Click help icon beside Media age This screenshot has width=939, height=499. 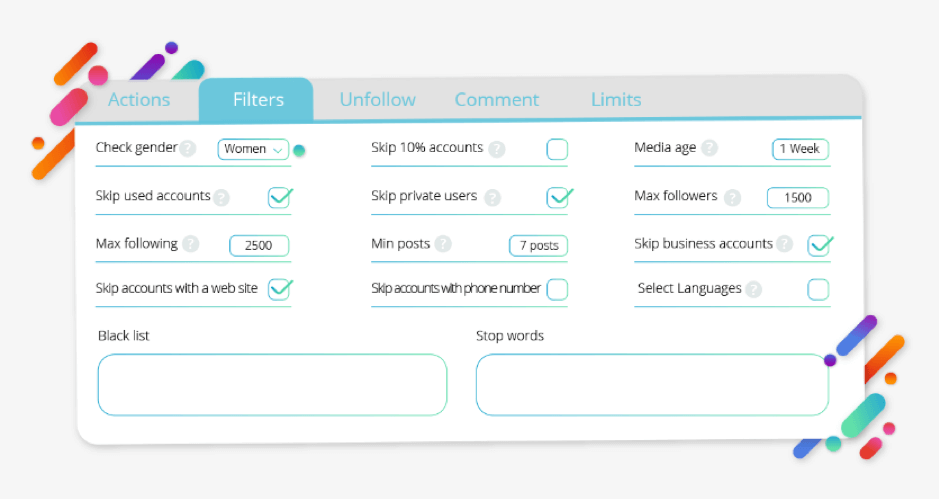tap(709, 148)
